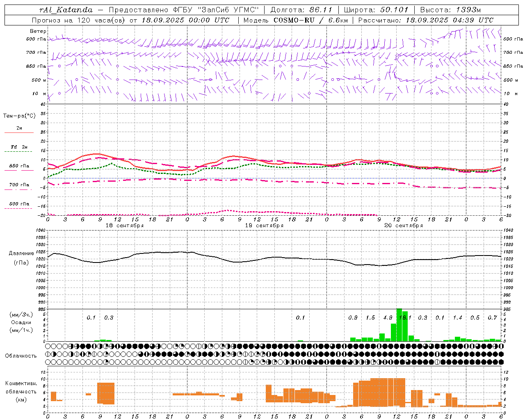The width and height of the screenshot is (525, 420).
Task: Click 'Предоставлено ФГБУ "ЗапСиб УГМС"' provider text
Action: click(184, 10)
